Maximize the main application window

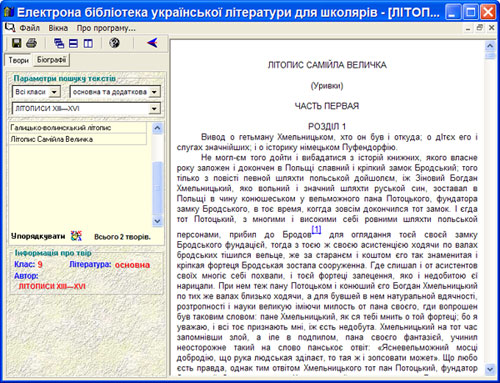click(x=471, y=12)
